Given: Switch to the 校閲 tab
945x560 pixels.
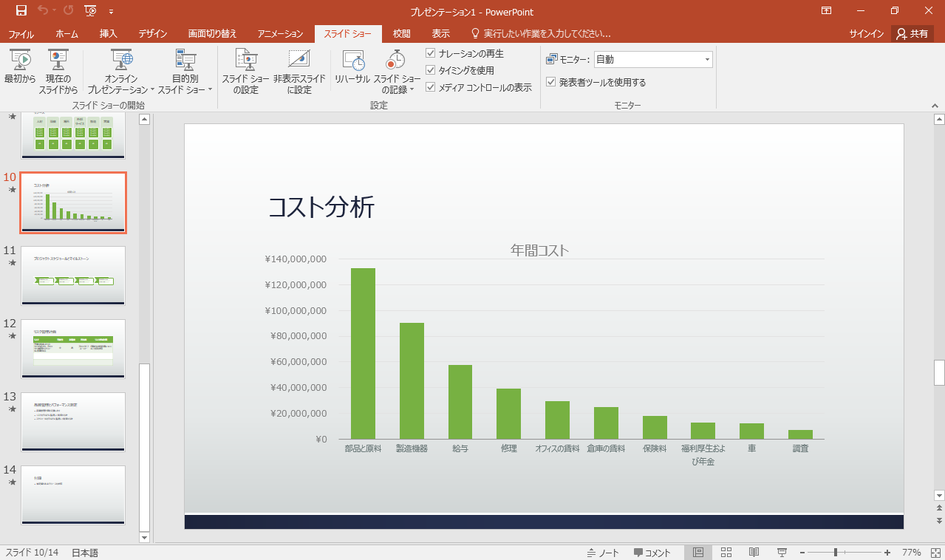Looking at the screenshot, I should tap(402, 33).
